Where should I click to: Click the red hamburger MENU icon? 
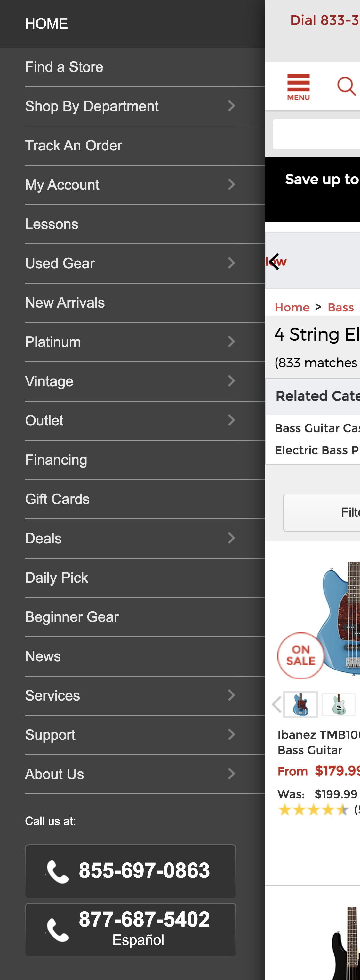tap(298, 87)
